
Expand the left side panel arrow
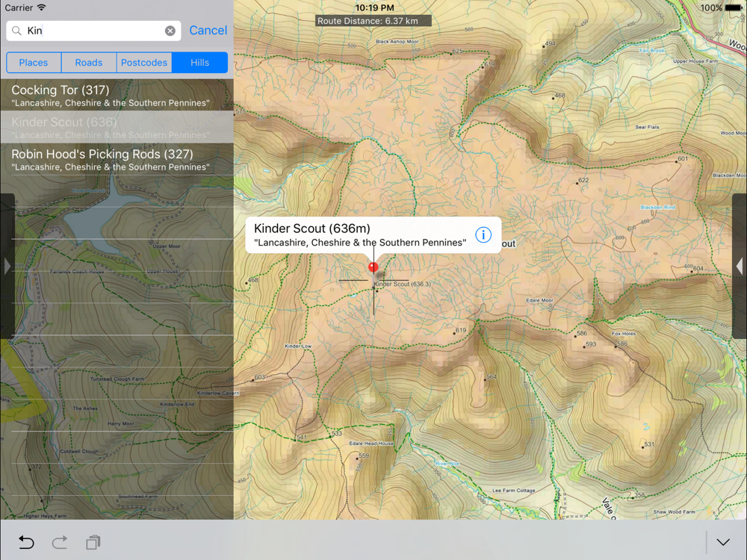[7, 266]
